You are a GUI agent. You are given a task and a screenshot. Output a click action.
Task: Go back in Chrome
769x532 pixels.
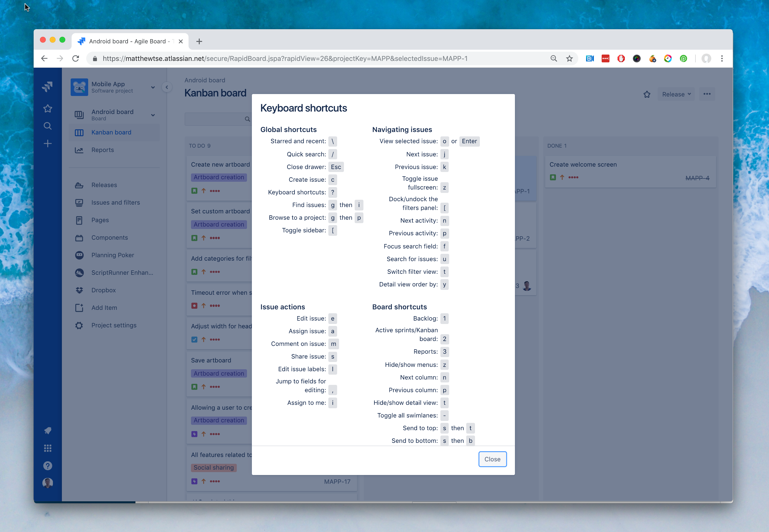(x=44, y=59)
